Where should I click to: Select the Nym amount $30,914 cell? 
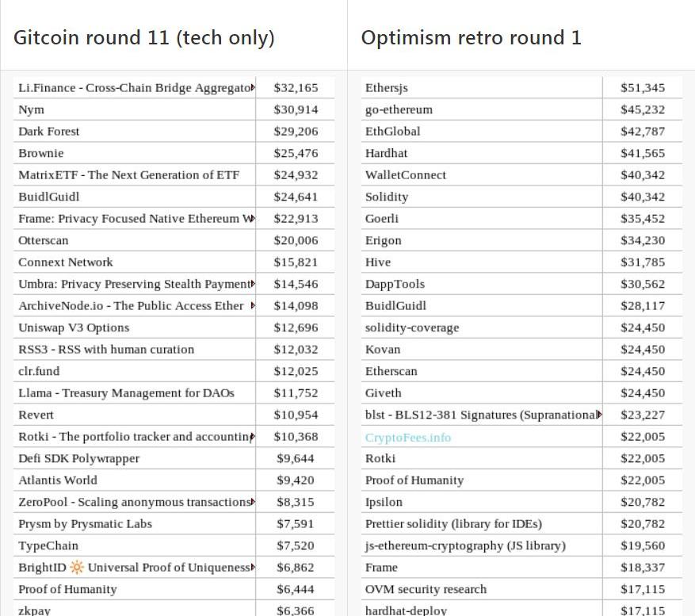(296, 109)
